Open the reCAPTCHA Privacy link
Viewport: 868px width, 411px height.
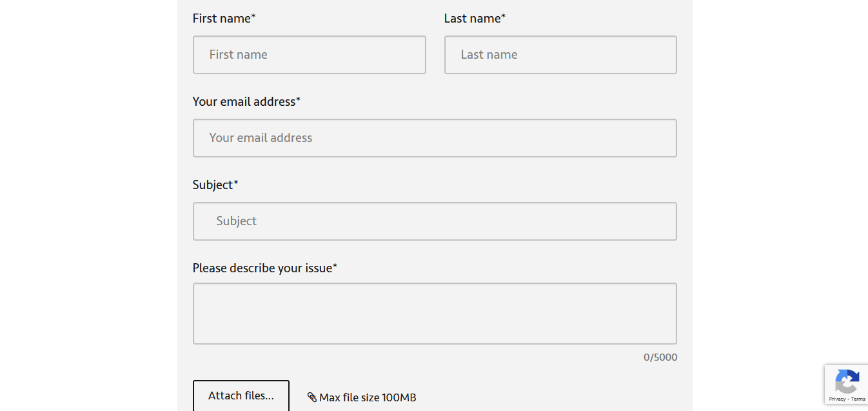837,399
